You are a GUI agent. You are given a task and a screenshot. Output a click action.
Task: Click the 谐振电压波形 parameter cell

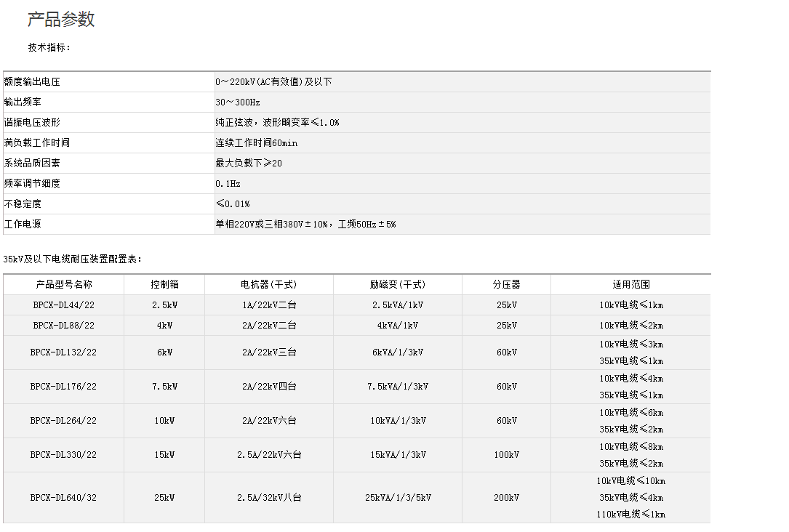click(32, 123)
